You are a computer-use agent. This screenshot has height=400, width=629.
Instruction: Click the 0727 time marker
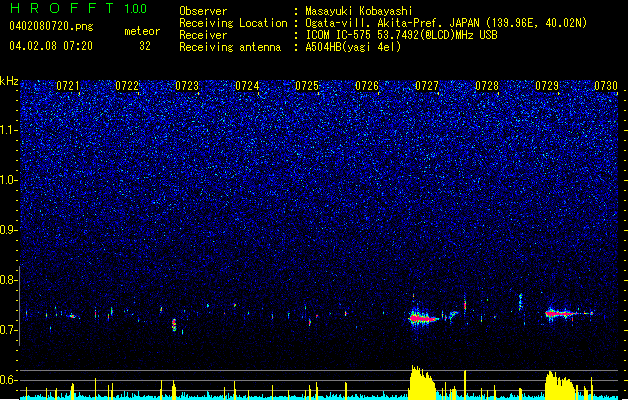[427, 86]
